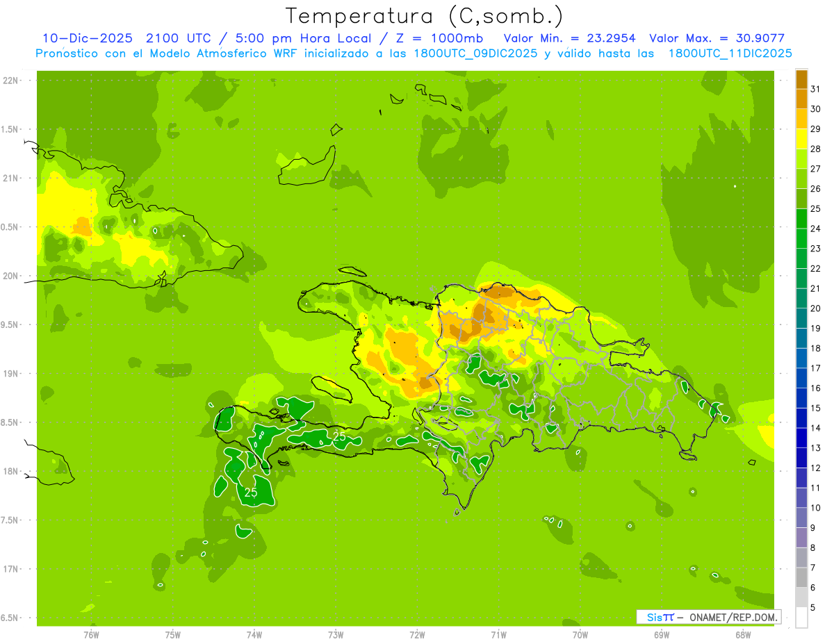Viewport: 834px width, 644px height.
Task: Select the date text "10-Dic-2025"
Action: (88, 38)
